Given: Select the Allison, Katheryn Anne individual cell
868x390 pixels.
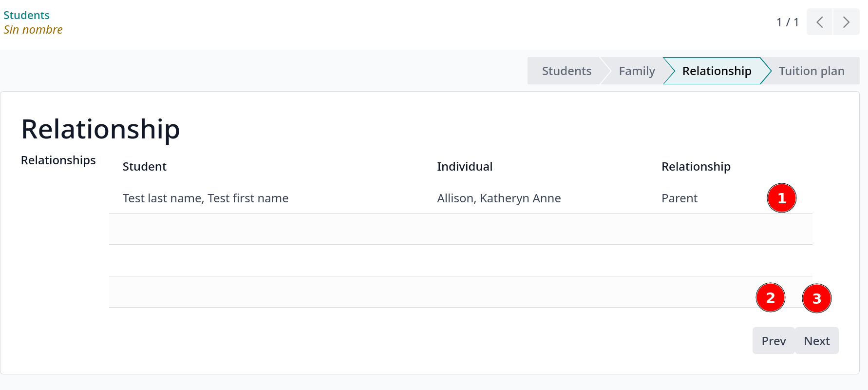Looking at the screenshot, I should (499, 198).
